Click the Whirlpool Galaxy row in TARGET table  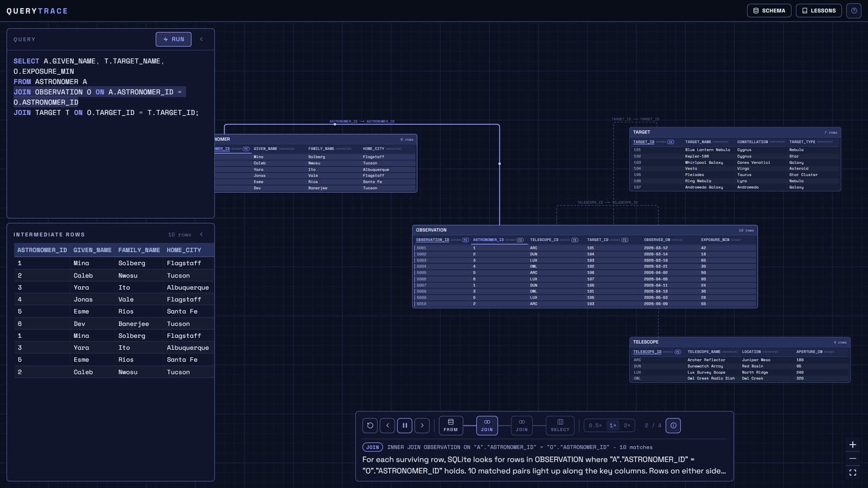[x=735, y=163]
